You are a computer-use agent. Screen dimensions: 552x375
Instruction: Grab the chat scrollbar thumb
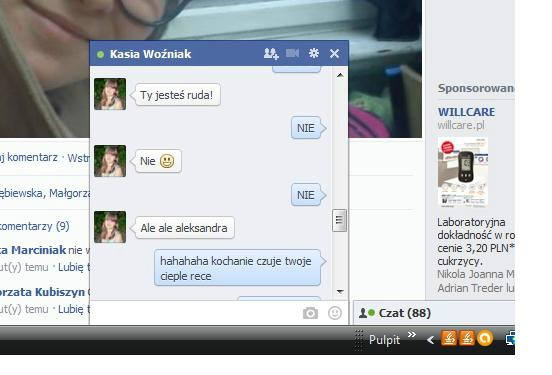pos(339,220)
